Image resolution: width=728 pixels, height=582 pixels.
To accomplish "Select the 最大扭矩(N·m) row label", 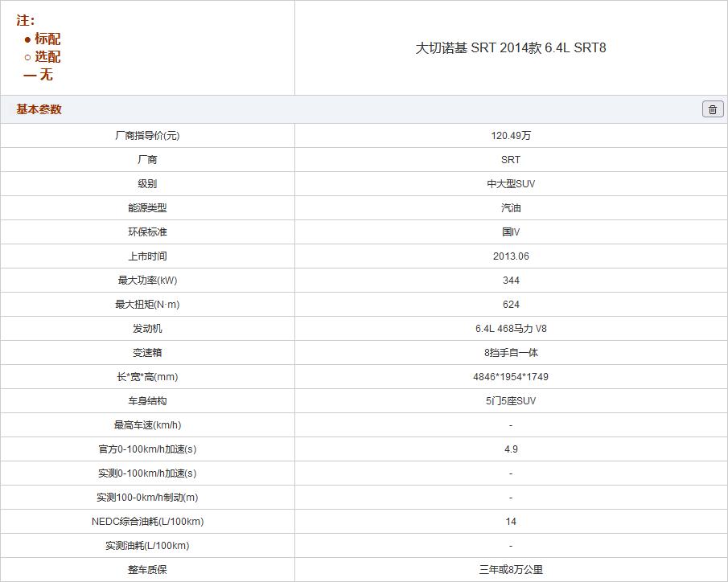I will coord(147,305).
